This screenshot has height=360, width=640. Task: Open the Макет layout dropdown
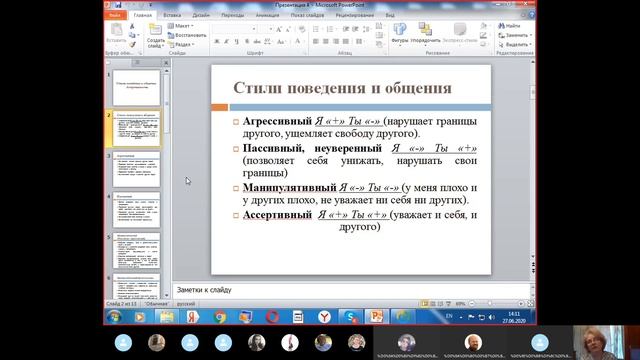point(181,26)
